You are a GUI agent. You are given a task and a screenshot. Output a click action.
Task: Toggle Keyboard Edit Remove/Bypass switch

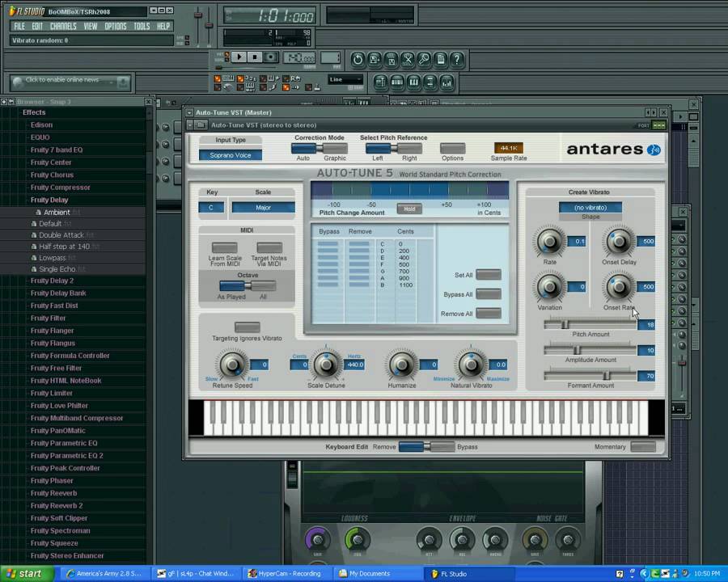click(x=426, y=447)
